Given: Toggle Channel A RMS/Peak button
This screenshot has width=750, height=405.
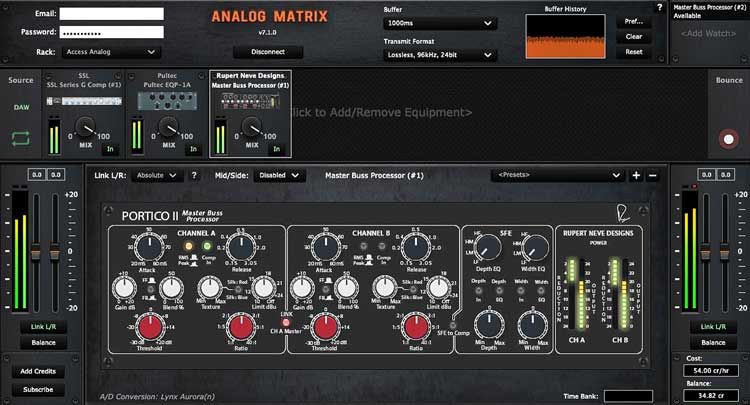Looking at the screenshot, I should tap(189, 246).
